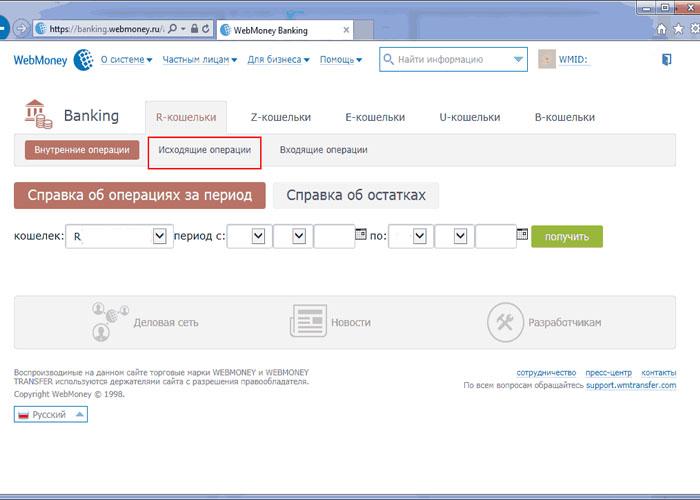Click the browser forward arrow button
The image size is (700, 500).
point(21,29)
